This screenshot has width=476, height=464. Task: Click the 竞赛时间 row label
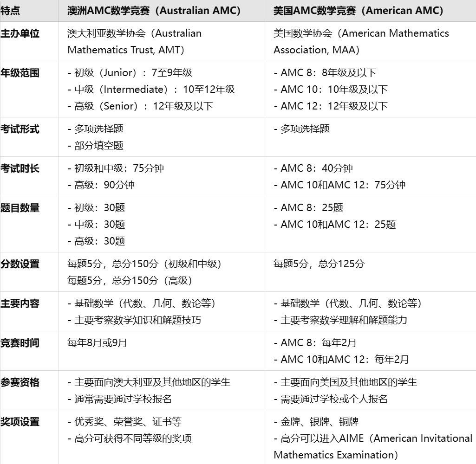[x=20, y=343]
